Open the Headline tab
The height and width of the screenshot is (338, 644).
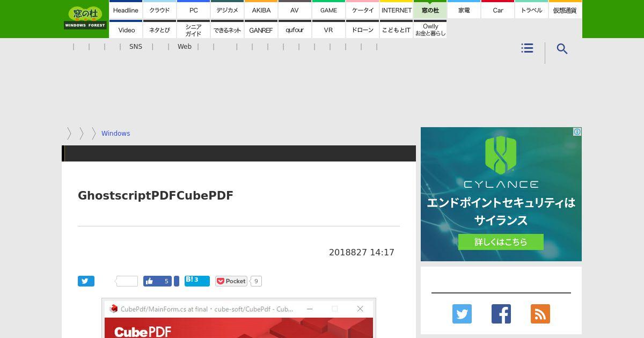pos(126,9)
